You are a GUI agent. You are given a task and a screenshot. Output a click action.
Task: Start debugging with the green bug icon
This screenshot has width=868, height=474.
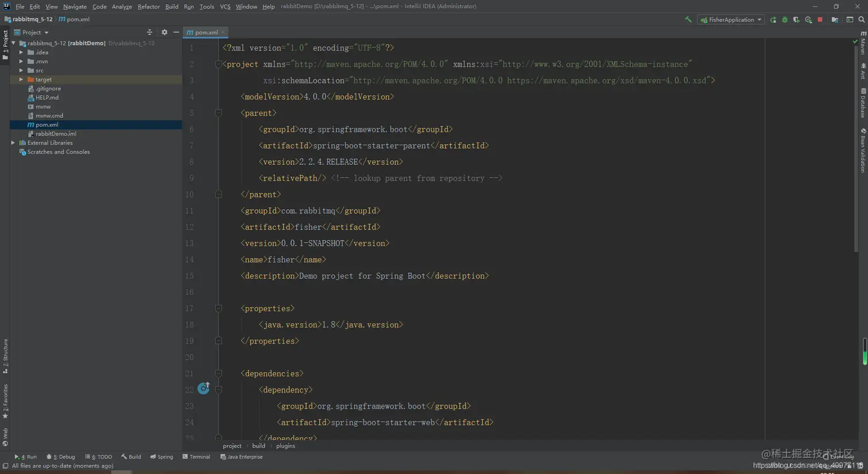click(x=785, y=20)
